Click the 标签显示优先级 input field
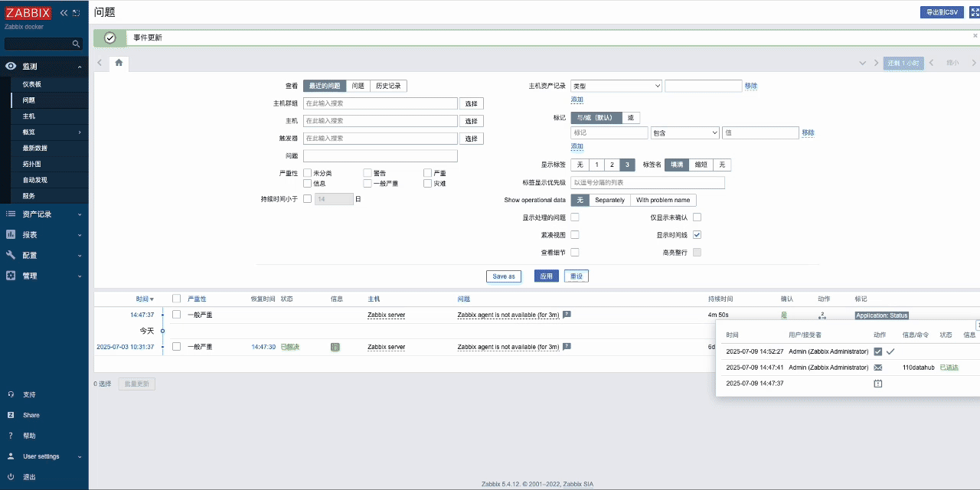This screenshot has height=490, width=980. [648, 183]
